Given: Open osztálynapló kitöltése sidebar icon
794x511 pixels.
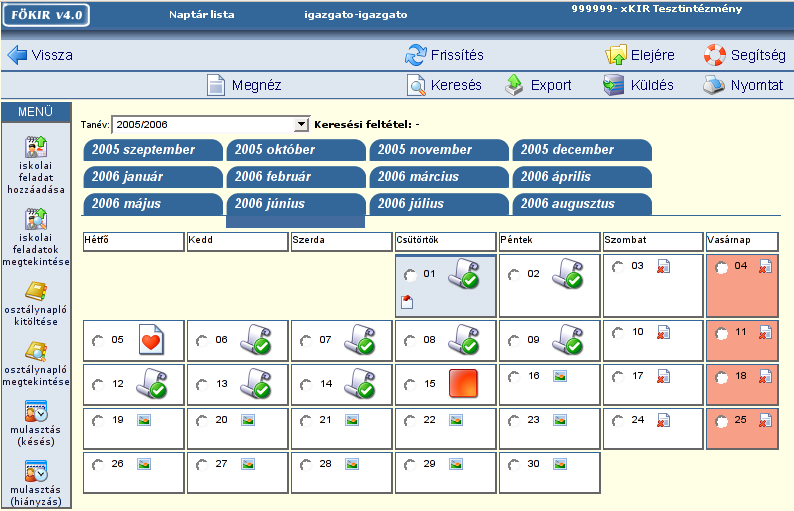Looking at the screenshot, I should (x=36, y=291).
